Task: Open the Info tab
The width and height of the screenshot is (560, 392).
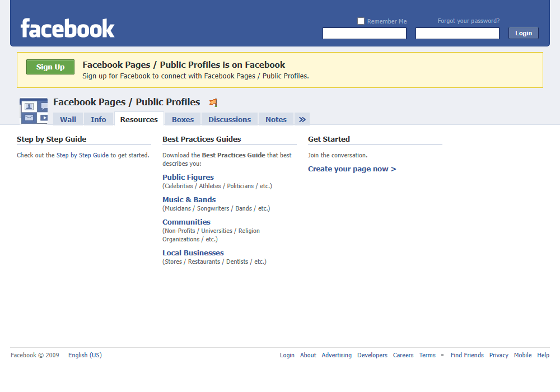Action: 98,119
